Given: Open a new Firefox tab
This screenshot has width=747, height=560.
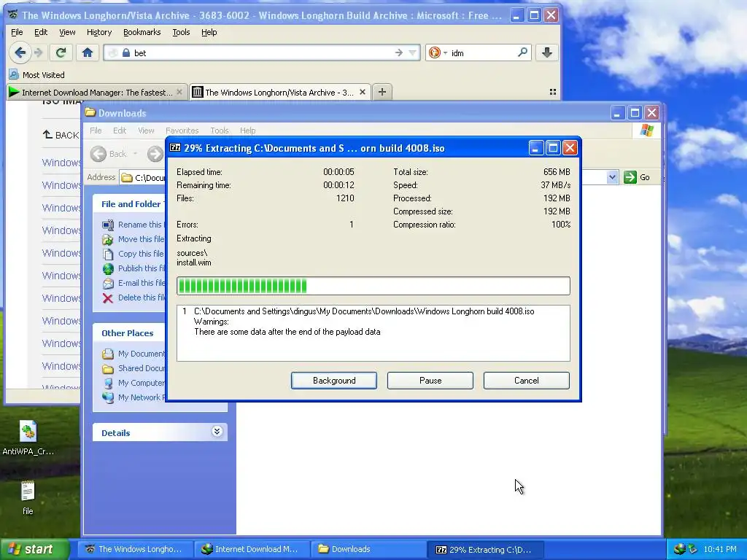Looking at the screenshot, I should [382, 92].
